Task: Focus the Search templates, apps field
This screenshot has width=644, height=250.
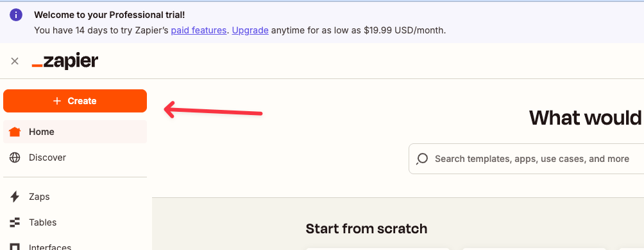Action: [x=526, y=159]
